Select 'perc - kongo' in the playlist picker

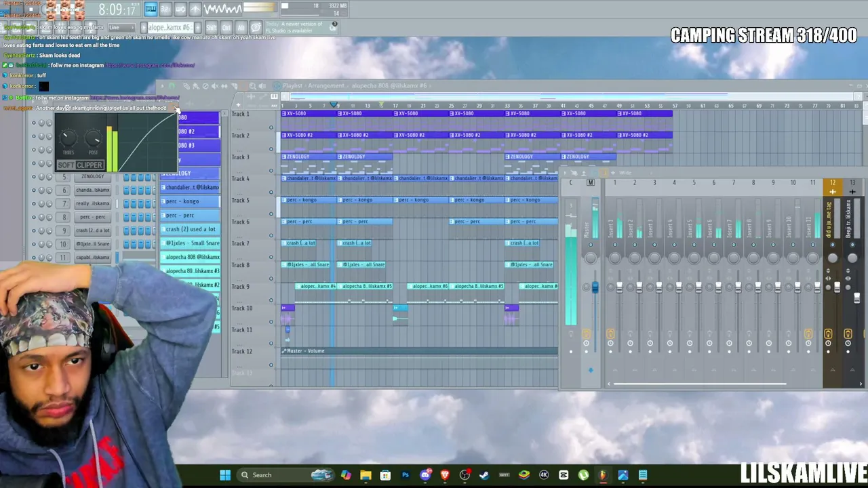tap(191, 201)
